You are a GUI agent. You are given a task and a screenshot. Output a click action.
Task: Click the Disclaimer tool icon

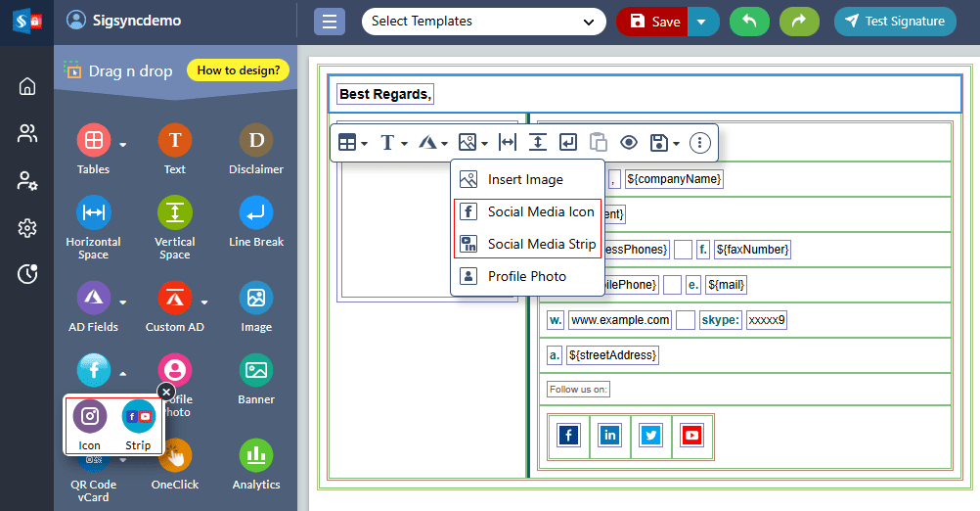click(255, 141)
